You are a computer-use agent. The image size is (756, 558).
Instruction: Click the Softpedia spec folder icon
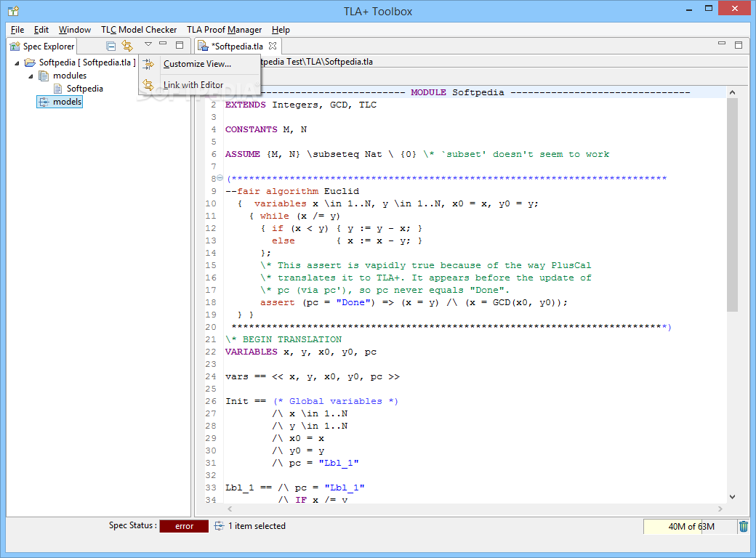[30, 62]
